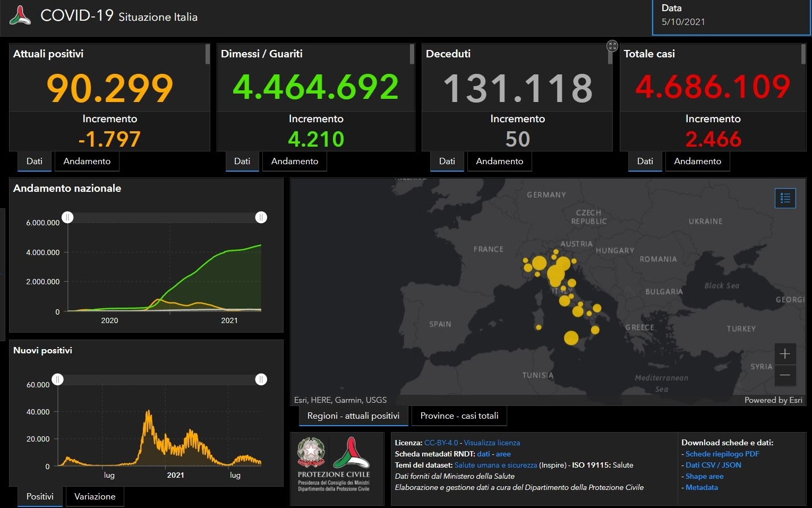This screenshot has height=508, width=812.
Task: Click the Attuali positivi panel scrollbar
Action: pyautogui.click(x=207, y=54)
